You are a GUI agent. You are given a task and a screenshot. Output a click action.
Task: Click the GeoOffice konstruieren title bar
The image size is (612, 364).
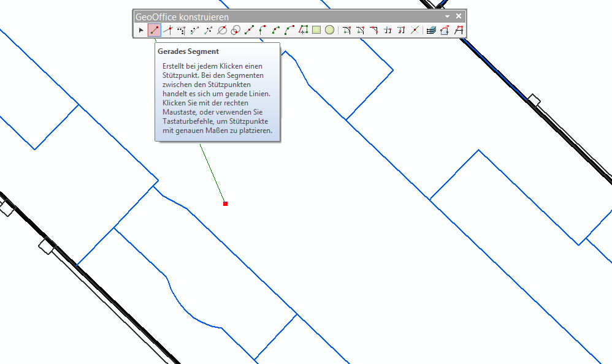pyautogui.click(x=276, y=17)
